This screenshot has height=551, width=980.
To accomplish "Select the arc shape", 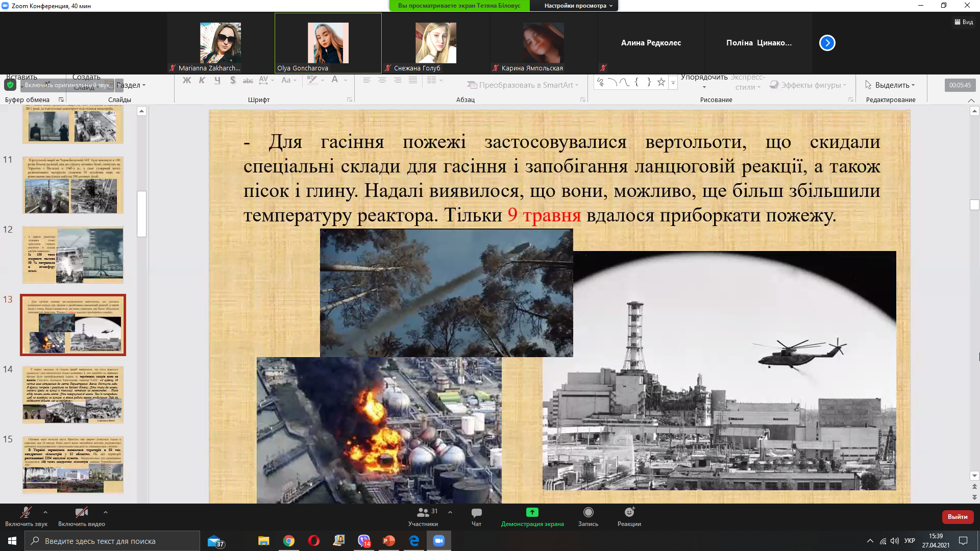I will click(612, 82).
